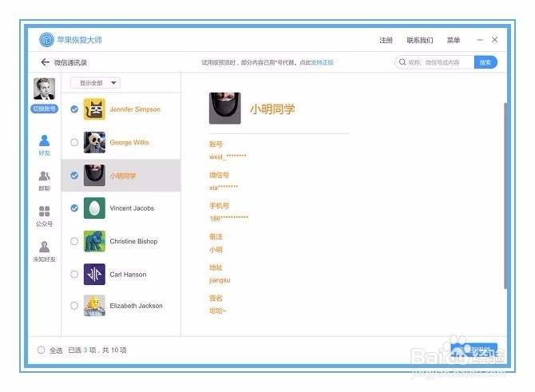Open the 注册 register menu item
Screen dimensions: 535x392
pos(386,40)
